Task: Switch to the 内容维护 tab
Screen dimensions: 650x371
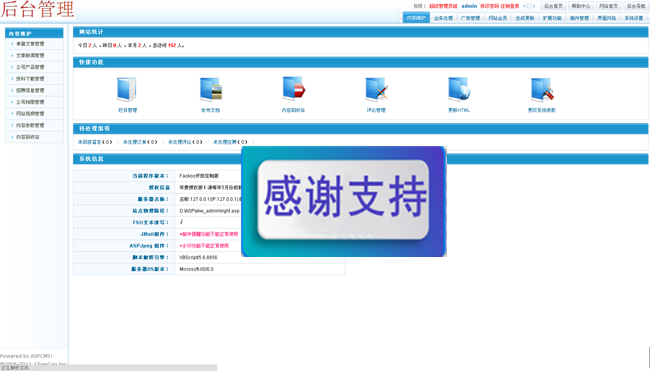Action: coord(416,18)
